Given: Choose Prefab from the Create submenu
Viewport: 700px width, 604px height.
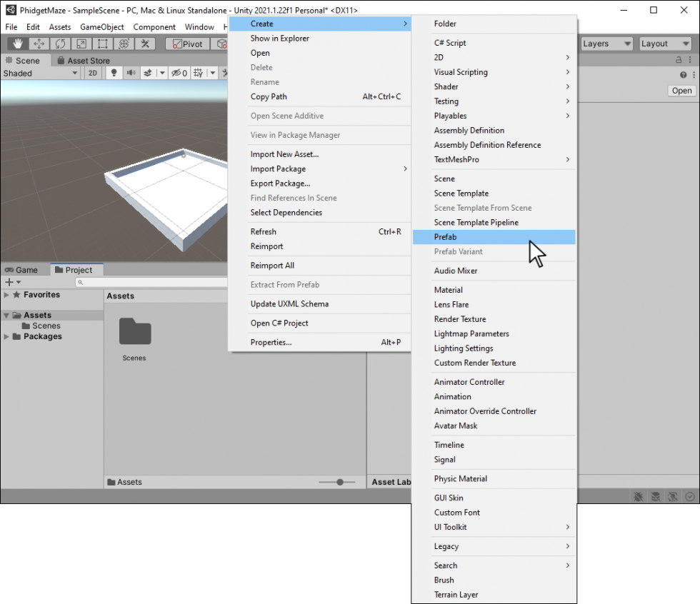Looking at the screenshot, I should point(445,237).
